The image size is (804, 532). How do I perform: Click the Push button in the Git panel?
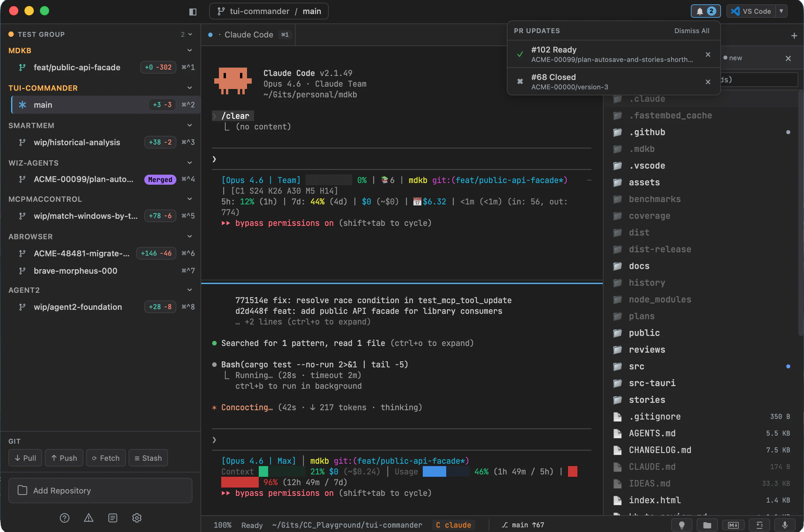pyautogui.click(x=64, y=458)
